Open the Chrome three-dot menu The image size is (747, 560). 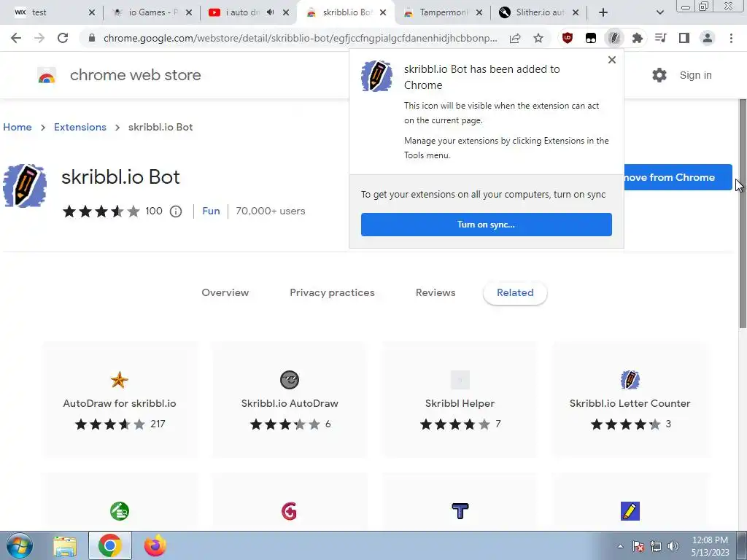731,38
